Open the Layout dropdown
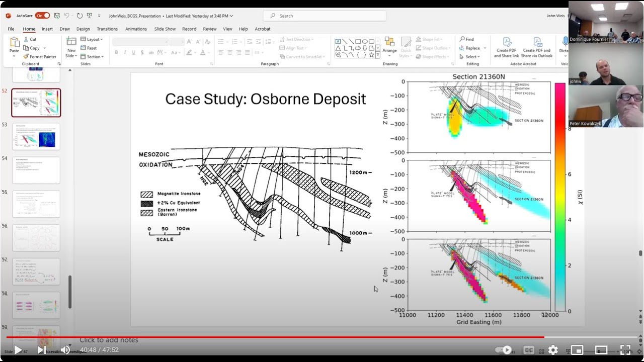Screen dimensions: 644x362 point(92,39)
